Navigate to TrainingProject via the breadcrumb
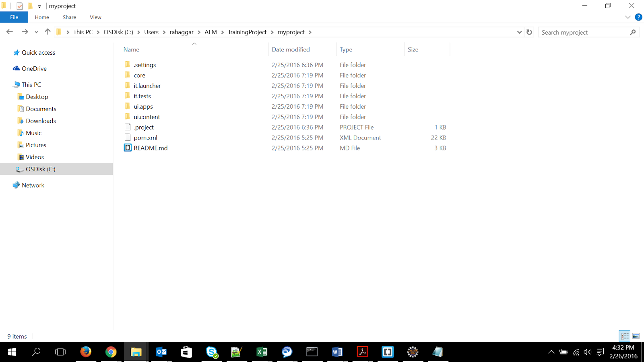This screenshot has width=644, height=362. pos(247,32)
